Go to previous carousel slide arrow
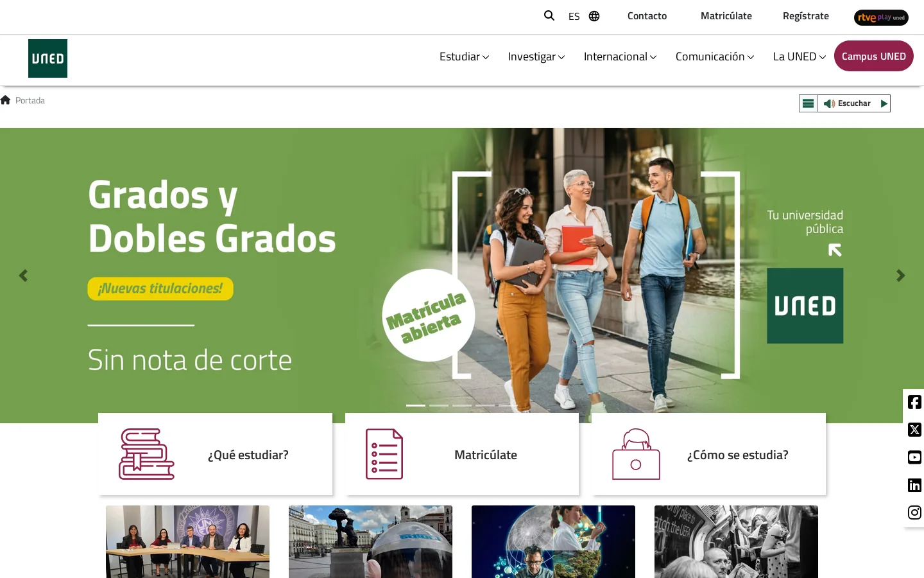924x578 pixels. 23,276
